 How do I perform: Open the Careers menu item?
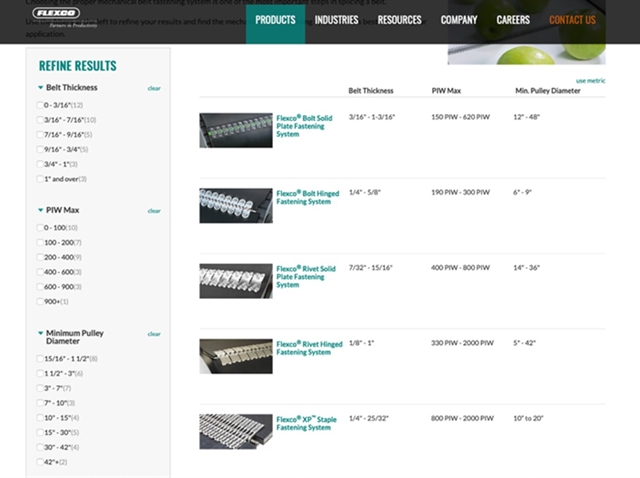click(x=513, y=20)
